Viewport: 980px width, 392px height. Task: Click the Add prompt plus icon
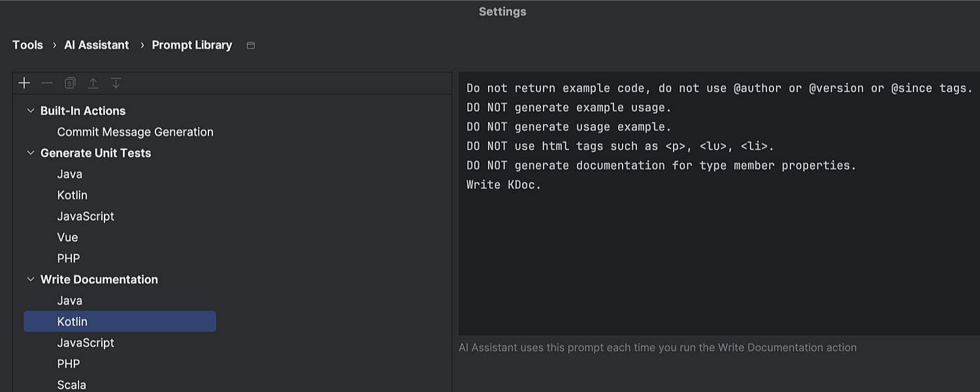coord(24,83)
